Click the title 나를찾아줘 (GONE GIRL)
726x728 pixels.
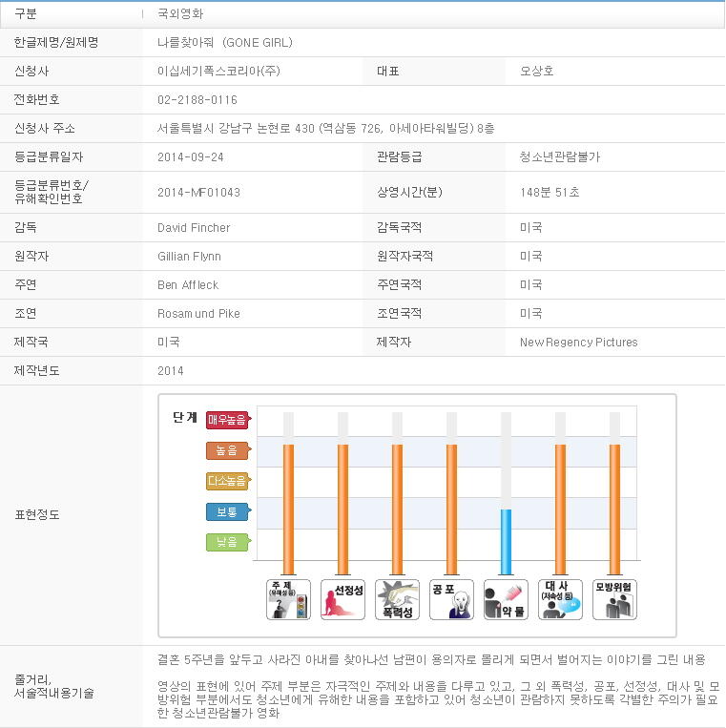pyautogui.click(x=225, y=43)
